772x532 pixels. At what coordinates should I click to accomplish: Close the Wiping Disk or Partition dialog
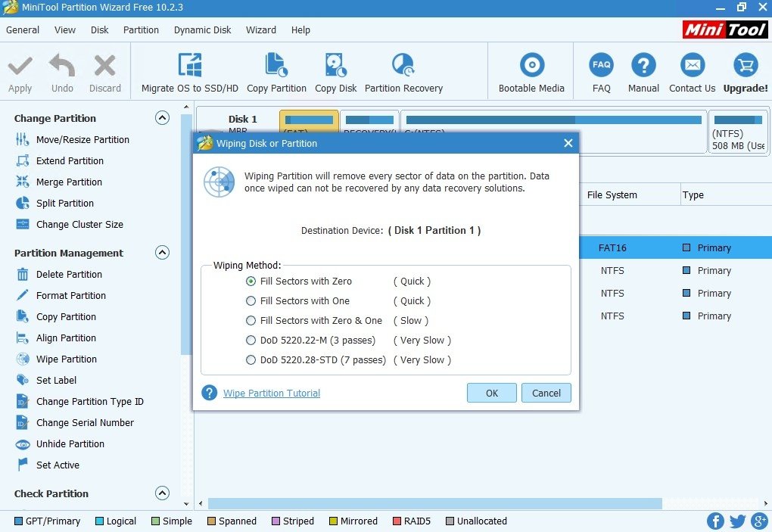(568, 143)
